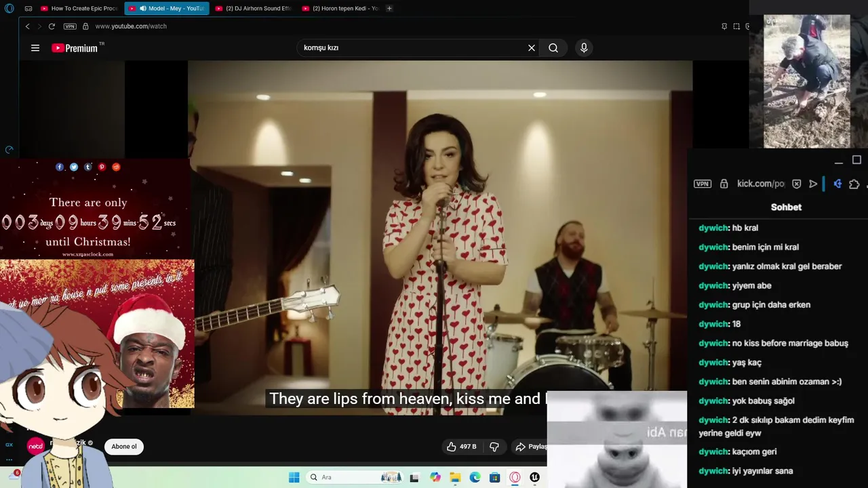Open File Explorer from the taskbar
This screenshot has height=488, width=868.
[455, 477]
